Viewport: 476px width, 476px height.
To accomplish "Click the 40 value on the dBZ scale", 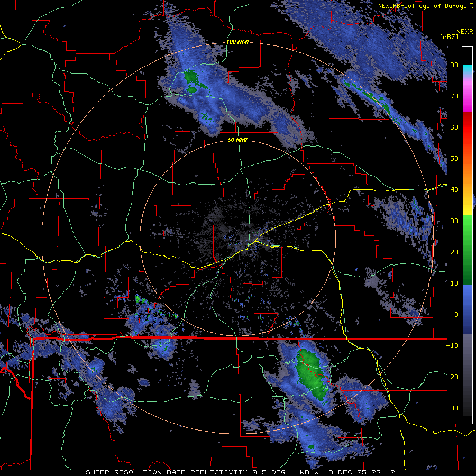I will tap(454, 190).
